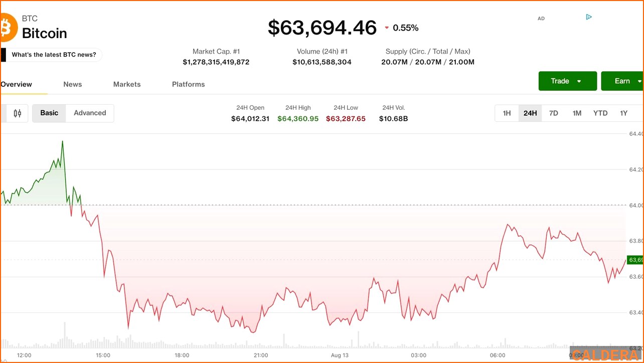The height and width of the screenshot is (363, 644).
Task: Open the Overview tab
Action: point(17,84)
